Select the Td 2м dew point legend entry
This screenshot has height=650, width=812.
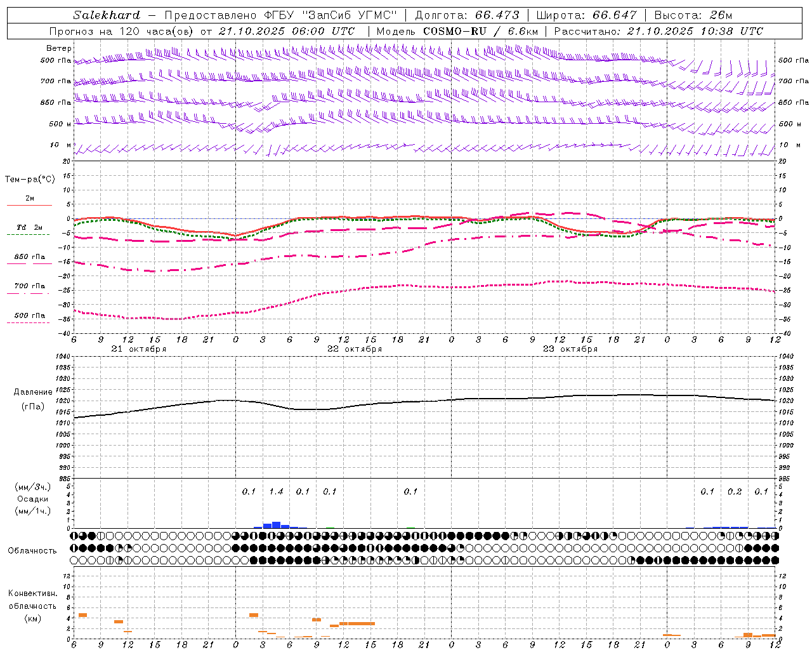pyautogui.click(x=29, y=227)
